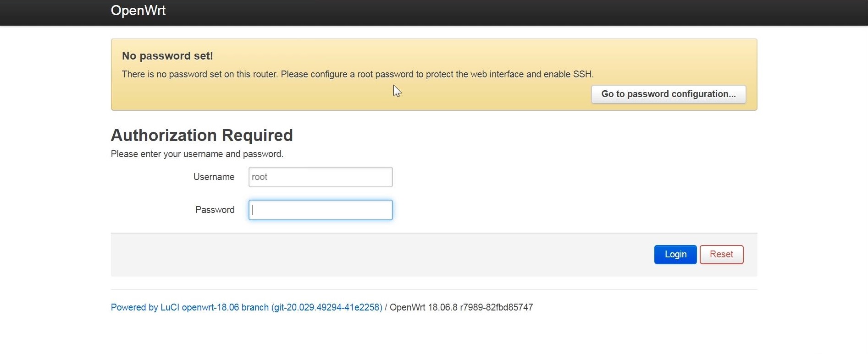Click inside the Password text box
This screenshot has width=868, height=354.
[320, 210]
